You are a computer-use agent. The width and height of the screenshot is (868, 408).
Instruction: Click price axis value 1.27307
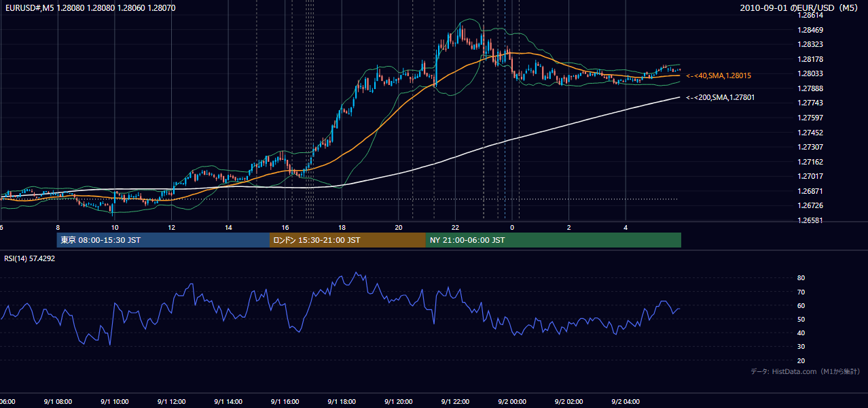point(810,147)
